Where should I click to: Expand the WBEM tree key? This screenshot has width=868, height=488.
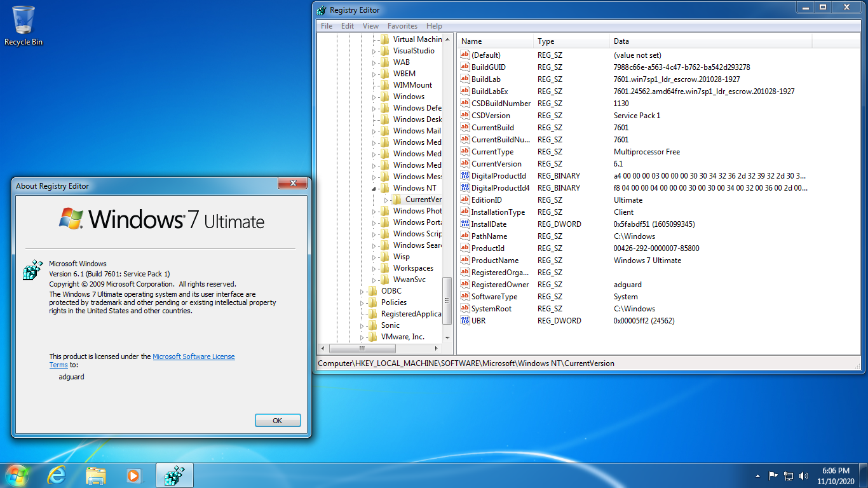coord(374,74)
